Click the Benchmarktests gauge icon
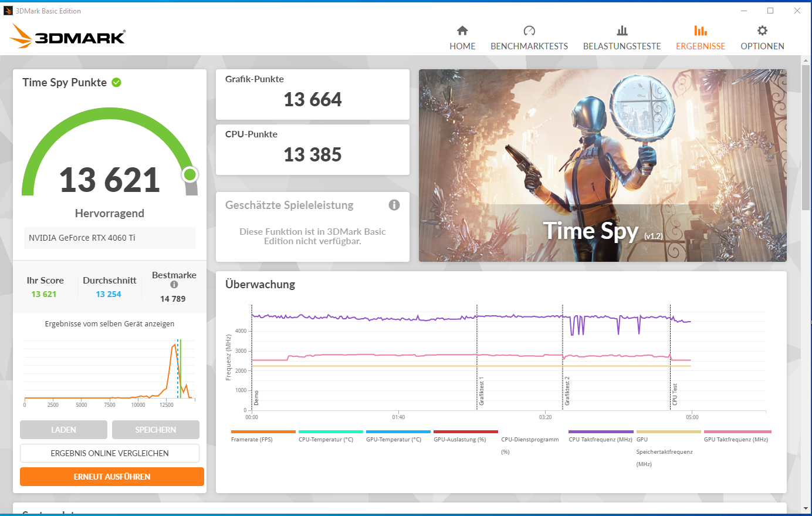 coord(529,31)
